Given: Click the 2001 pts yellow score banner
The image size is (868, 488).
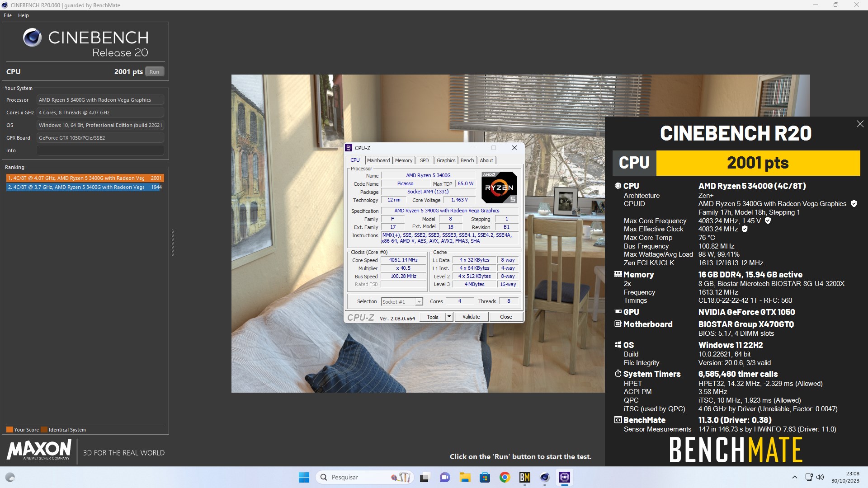Looking at the screenshot, I should point(758,163).
